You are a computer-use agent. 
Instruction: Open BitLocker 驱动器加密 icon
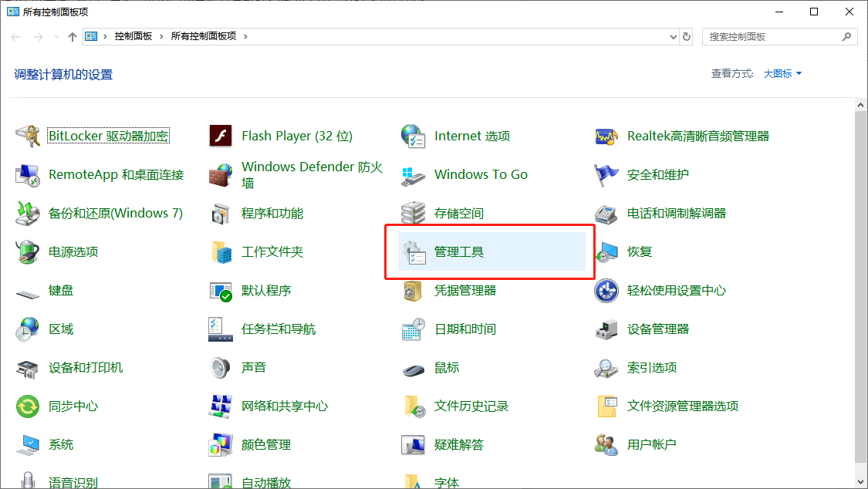tap(28, 136)
